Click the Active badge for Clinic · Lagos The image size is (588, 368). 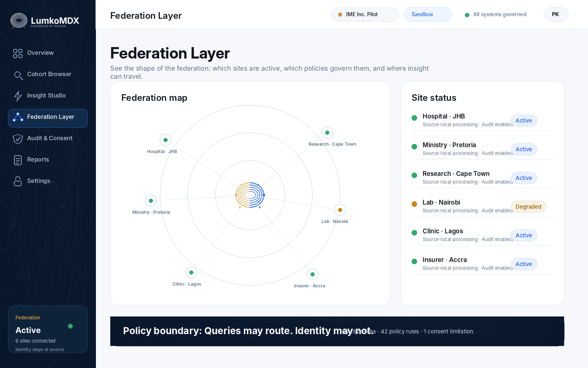(x=524, y=235)
